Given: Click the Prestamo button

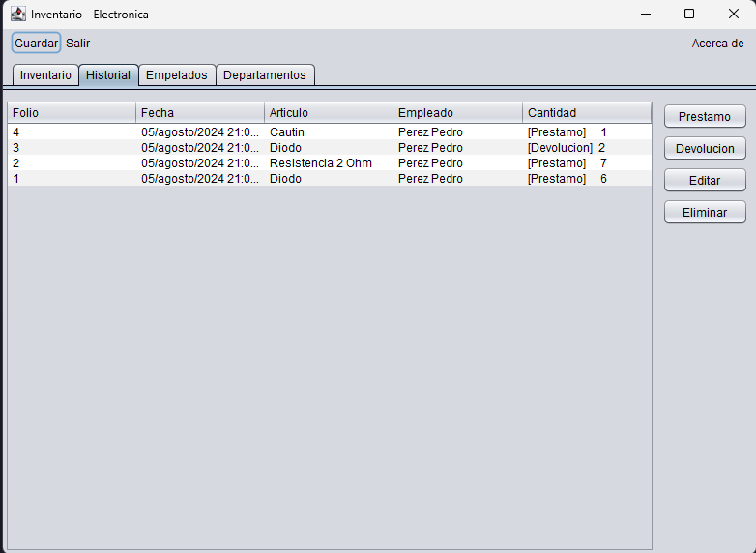Looking at the screenshot, I should [705, 116].
